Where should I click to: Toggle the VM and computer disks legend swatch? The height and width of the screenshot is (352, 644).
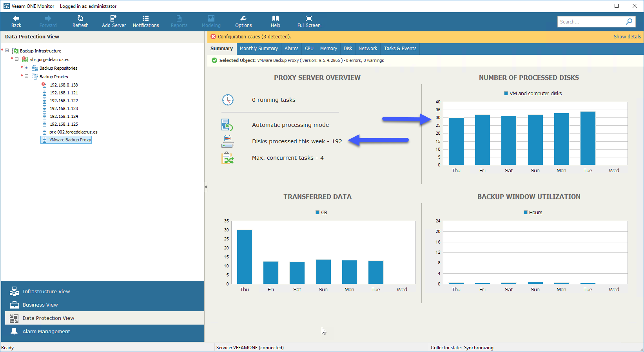(506, 93)
